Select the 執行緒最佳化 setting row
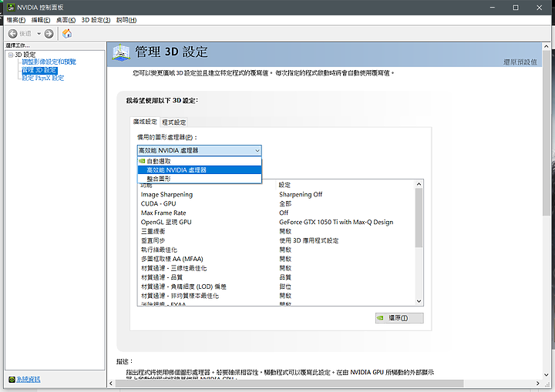 276,250
